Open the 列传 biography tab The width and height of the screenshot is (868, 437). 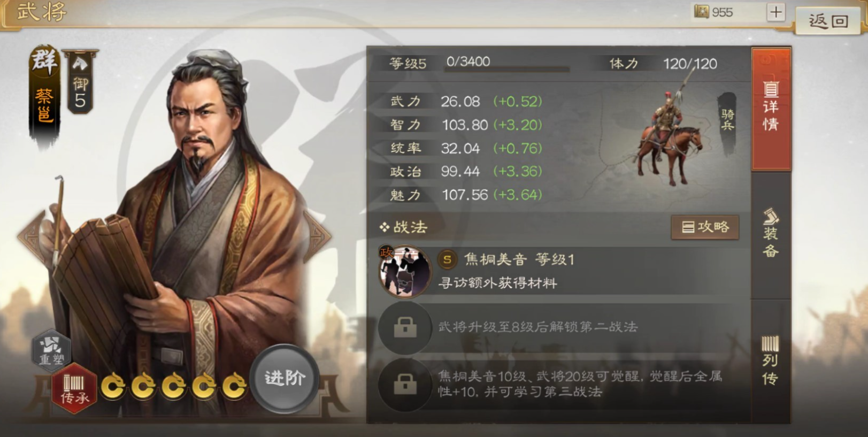click(x=771, y=361)
